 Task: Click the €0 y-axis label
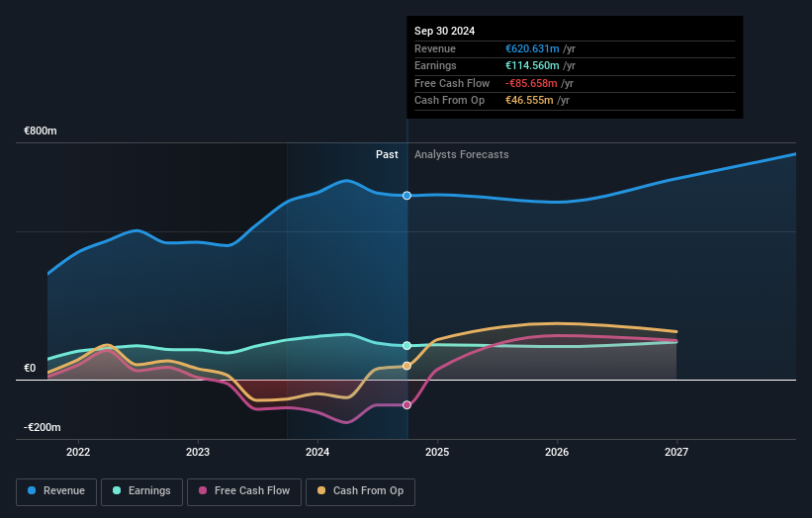pos(30,368)
